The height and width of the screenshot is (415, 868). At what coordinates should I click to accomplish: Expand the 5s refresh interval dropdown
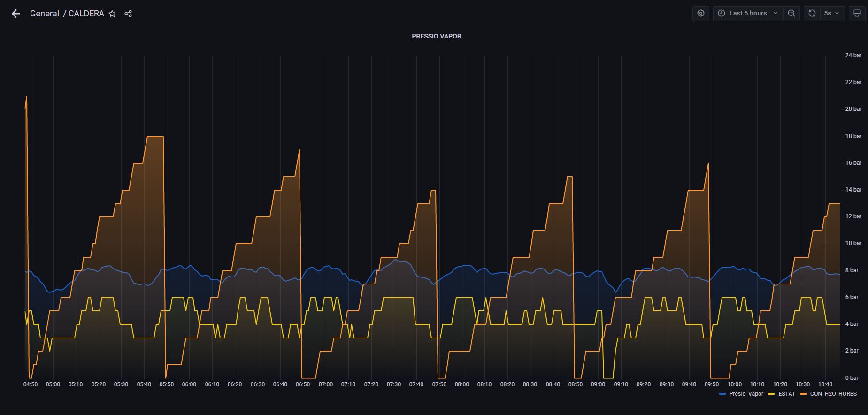tap(831, 13)
